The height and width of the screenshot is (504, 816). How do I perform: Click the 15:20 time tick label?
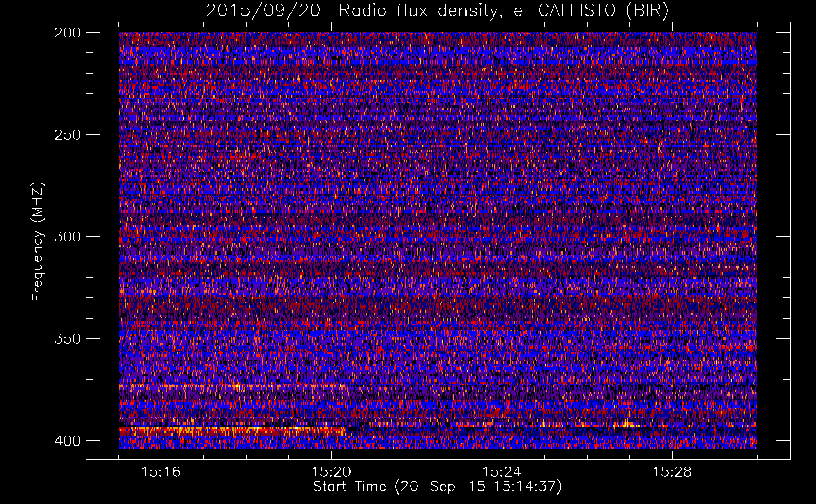[331, 472]
